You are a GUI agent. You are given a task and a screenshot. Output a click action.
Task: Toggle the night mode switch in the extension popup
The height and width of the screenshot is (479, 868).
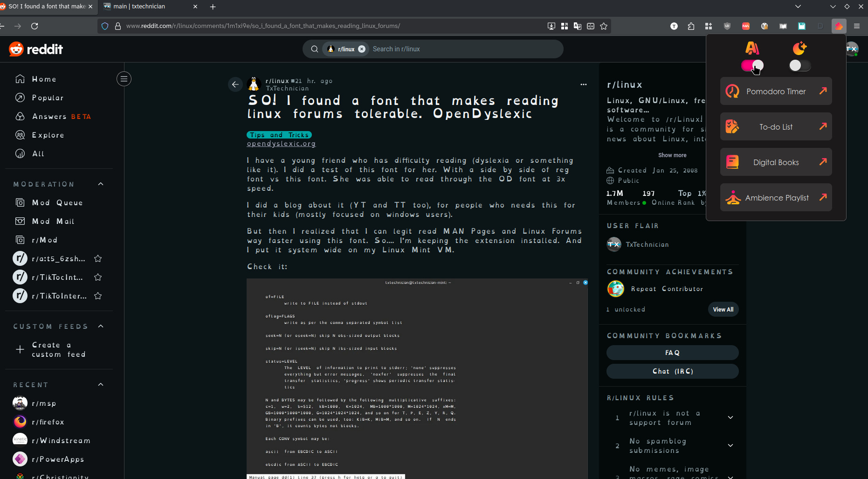[800, 66]
